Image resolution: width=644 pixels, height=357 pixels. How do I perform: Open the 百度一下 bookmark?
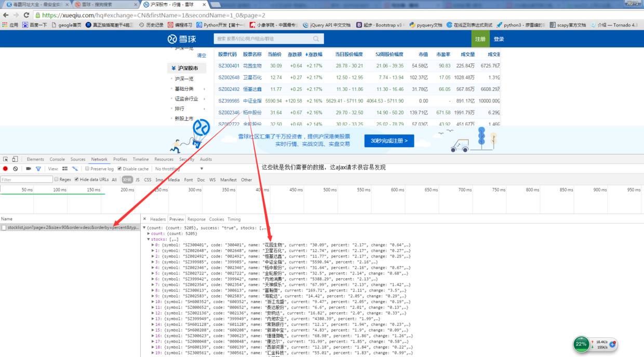35,25
